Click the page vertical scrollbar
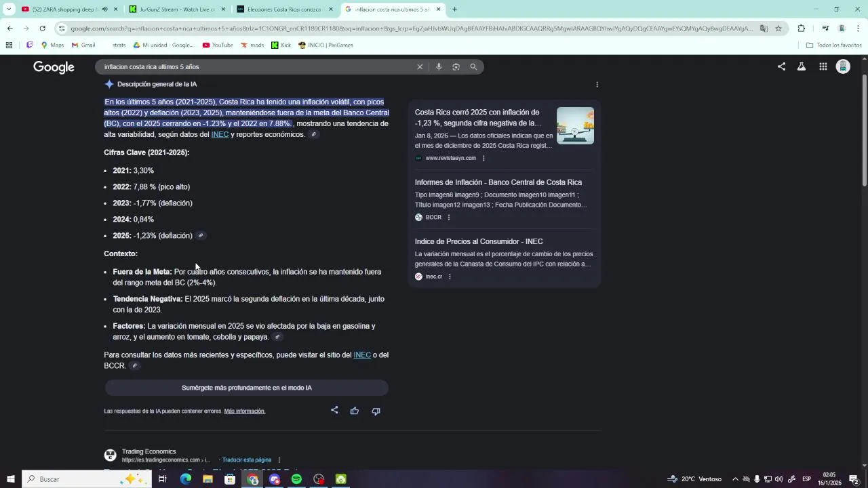This screenshot has width=868, height=488. [865, 129]
